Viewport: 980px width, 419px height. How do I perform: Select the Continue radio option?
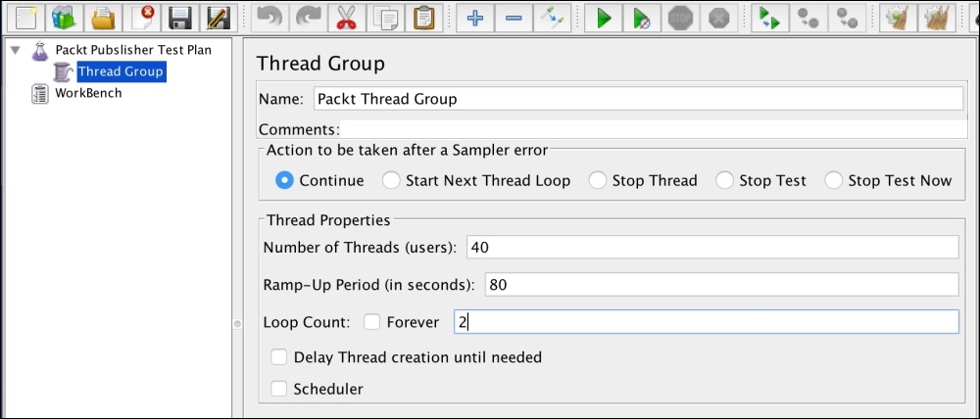(x=284, y=180)
